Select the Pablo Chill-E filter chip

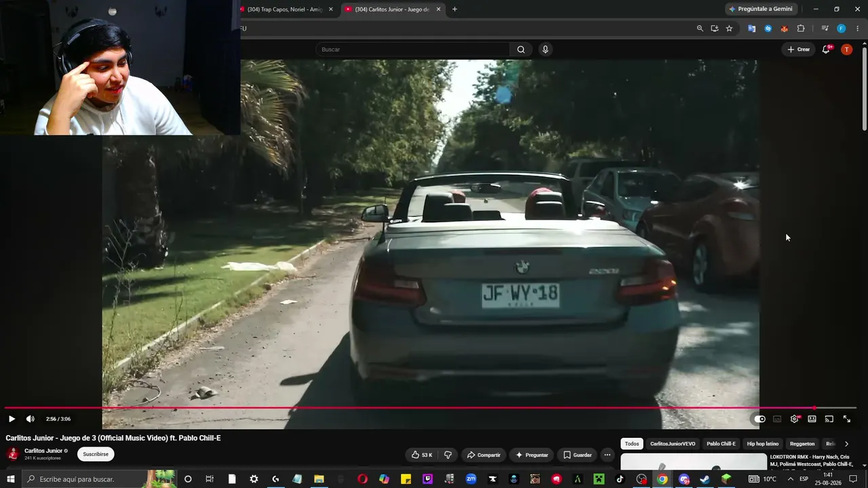pos(721,444)
